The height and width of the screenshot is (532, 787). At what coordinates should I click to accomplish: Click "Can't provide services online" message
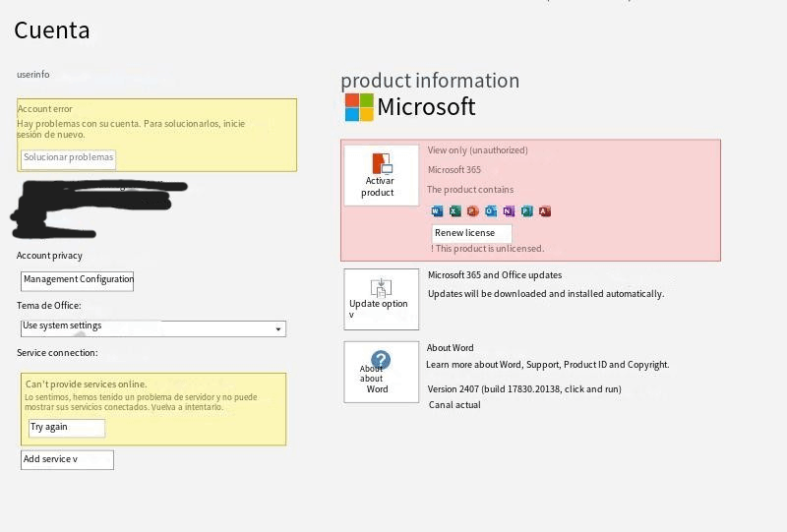[x=87, y=384]
